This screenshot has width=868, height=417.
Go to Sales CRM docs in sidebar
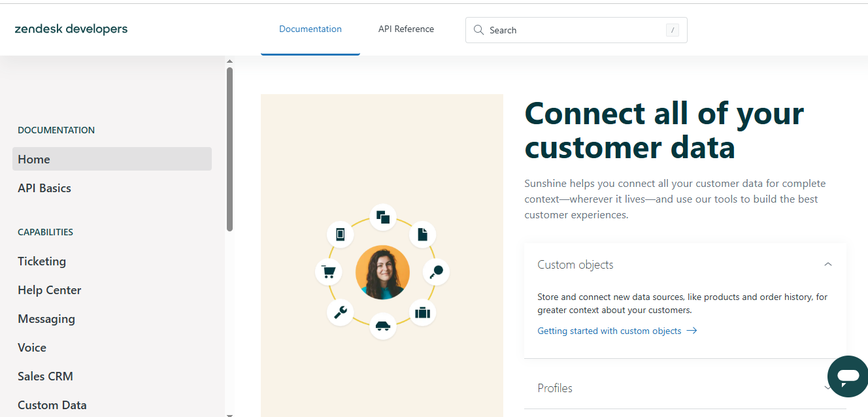45,376
